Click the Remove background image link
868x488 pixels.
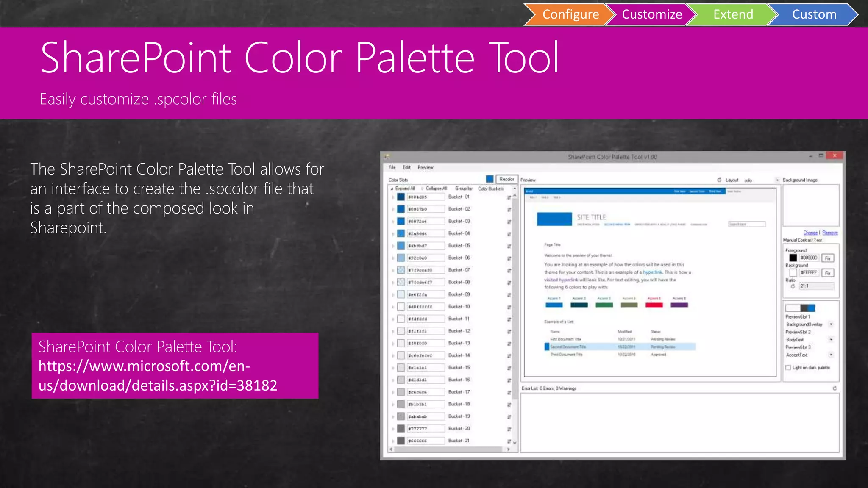(x=830, y=233)
